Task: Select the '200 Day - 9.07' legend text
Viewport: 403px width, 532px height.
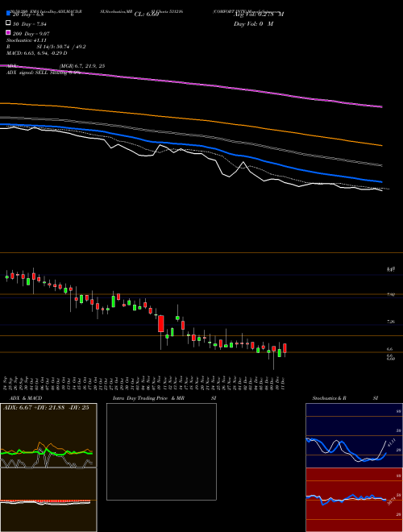Action: [x=31, y=34]
